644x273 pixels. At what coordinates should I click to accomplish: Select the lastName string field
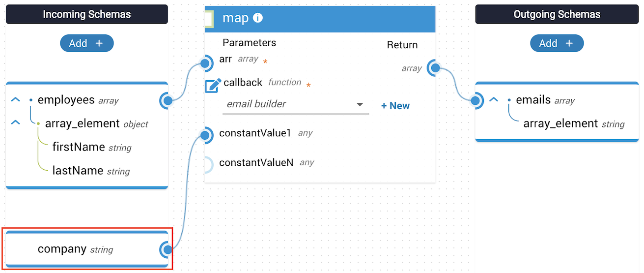(x=78, y=171)
